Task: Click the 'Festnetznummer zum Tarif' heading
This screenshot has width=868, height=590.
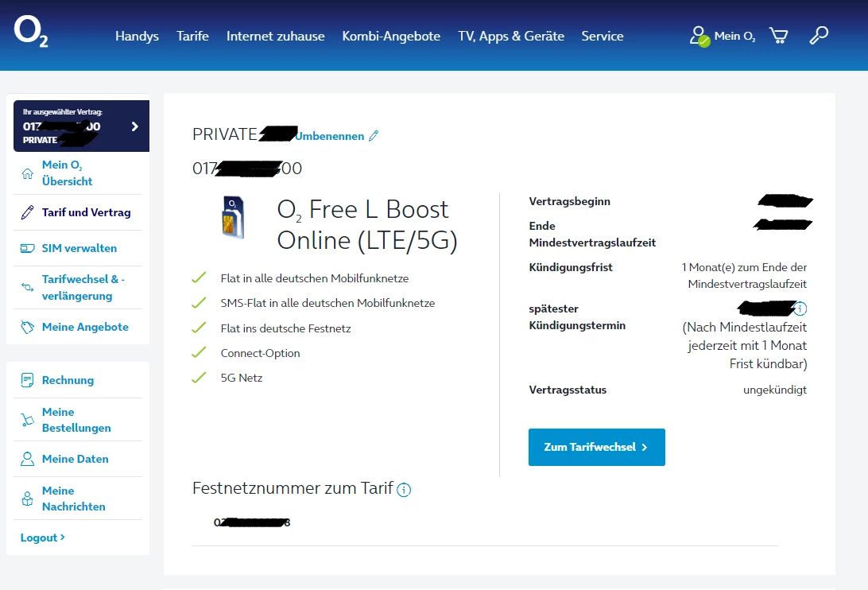Action: (x=293, y=488)
